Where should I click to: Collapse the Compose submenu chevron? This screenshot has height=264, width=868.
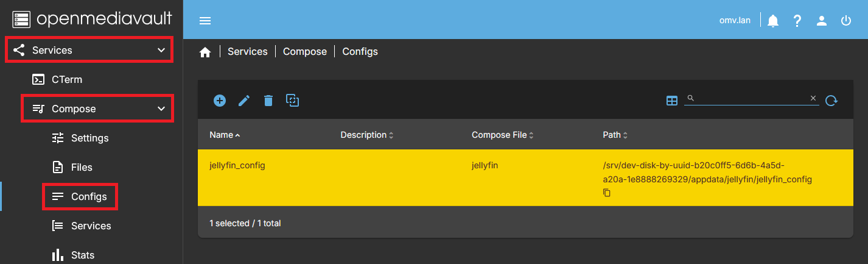(x=161, y=109)
